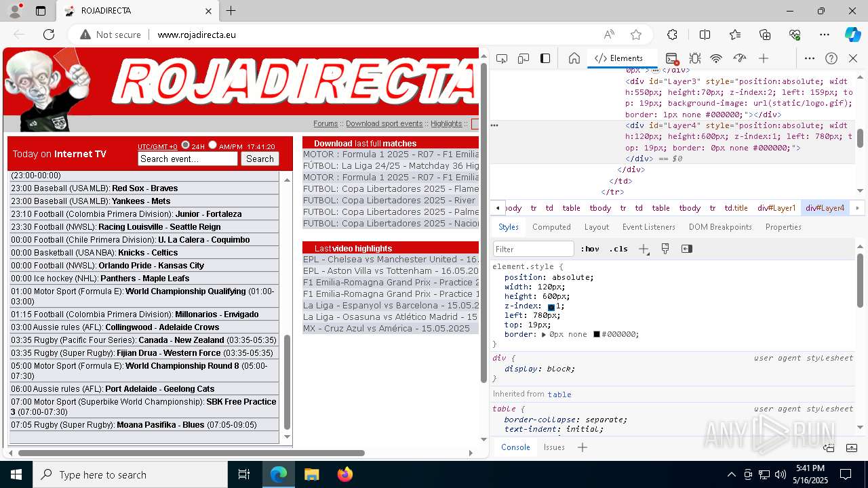Open the Copilot sidebar icon
Screen dimensions: 868x488
(852, 35)
